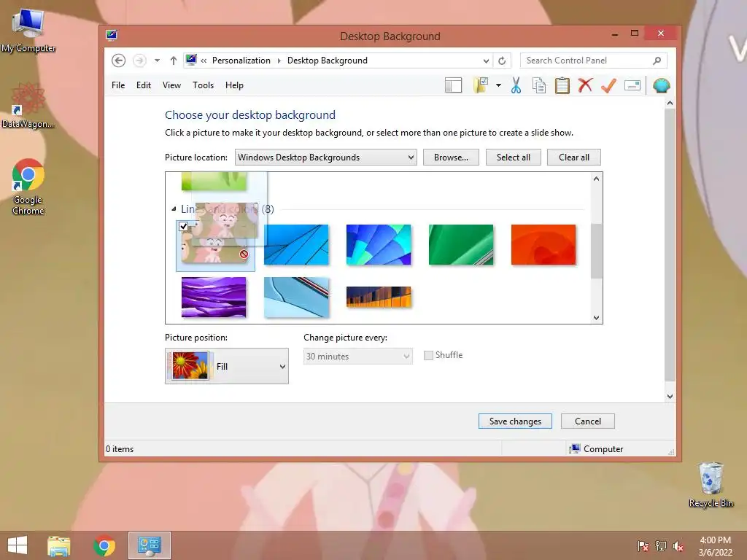Screen dimensions: 747x560
Task: Click the Action Center flag tray icon
Action: pyautogui.click(x=643, y=546)
